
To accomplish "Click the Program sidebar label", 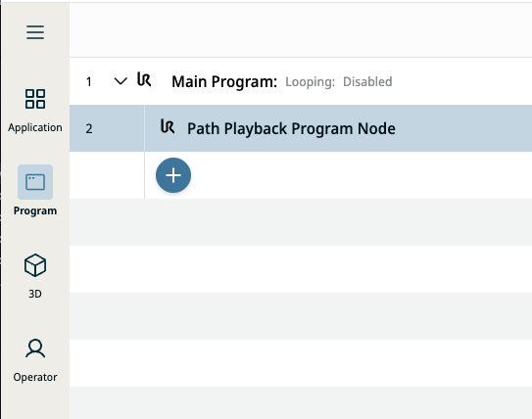I will (x=35, y=210).
